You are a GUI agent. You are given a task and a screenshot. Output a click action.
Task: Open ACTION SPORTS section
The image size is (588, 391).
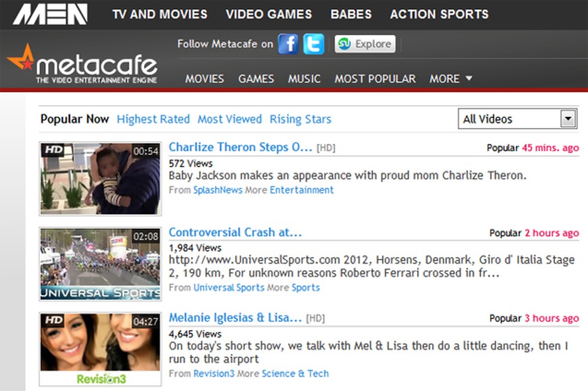[439, 14]
